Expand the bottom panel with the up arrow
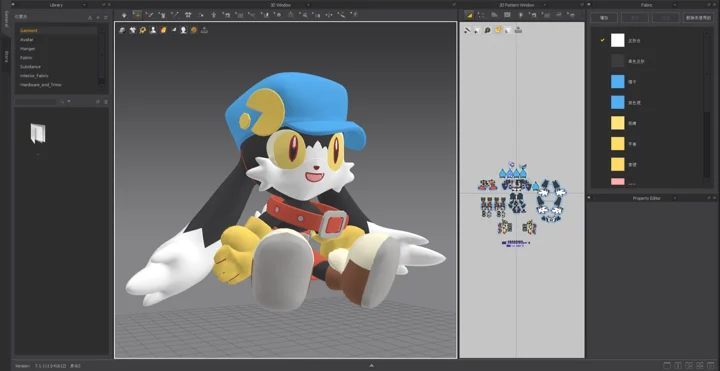 point(371,366)
